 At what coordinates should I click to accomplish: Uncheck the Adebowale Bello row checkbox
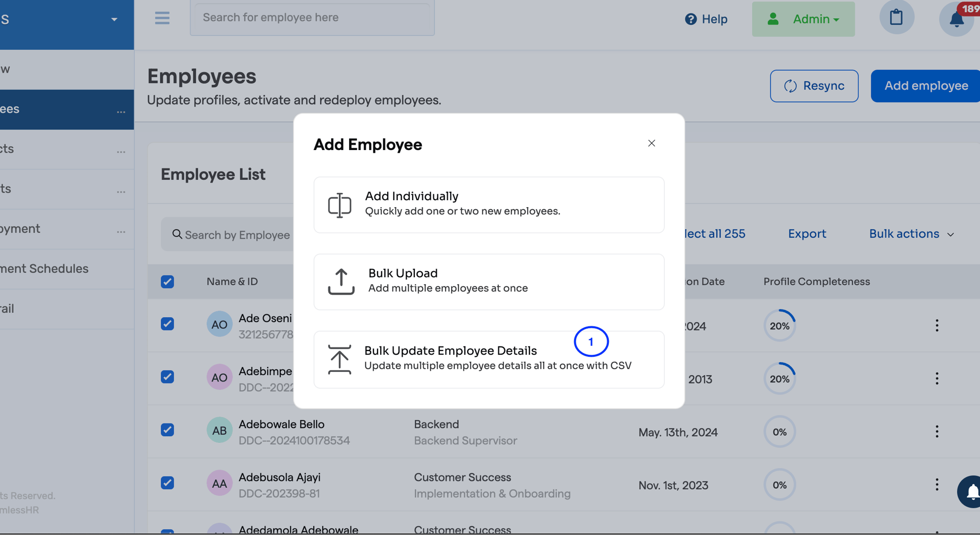pos(167,430)
